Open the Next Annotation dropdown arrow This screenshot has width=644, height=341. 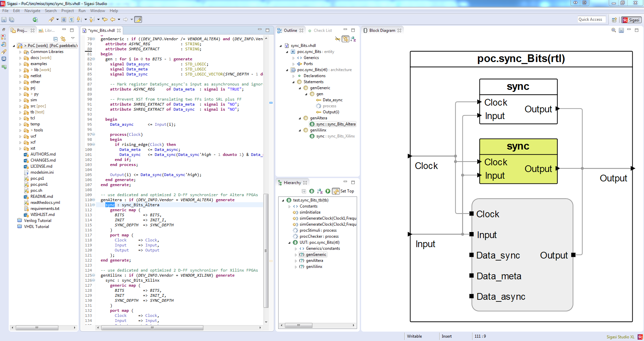[86, 20]
